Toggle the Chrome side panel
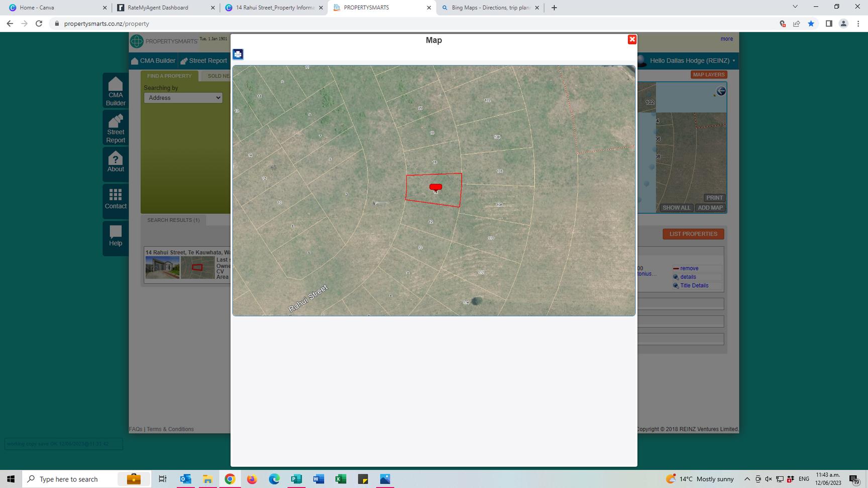This screenshot has height=488, width=868. (x=829, y=24)
